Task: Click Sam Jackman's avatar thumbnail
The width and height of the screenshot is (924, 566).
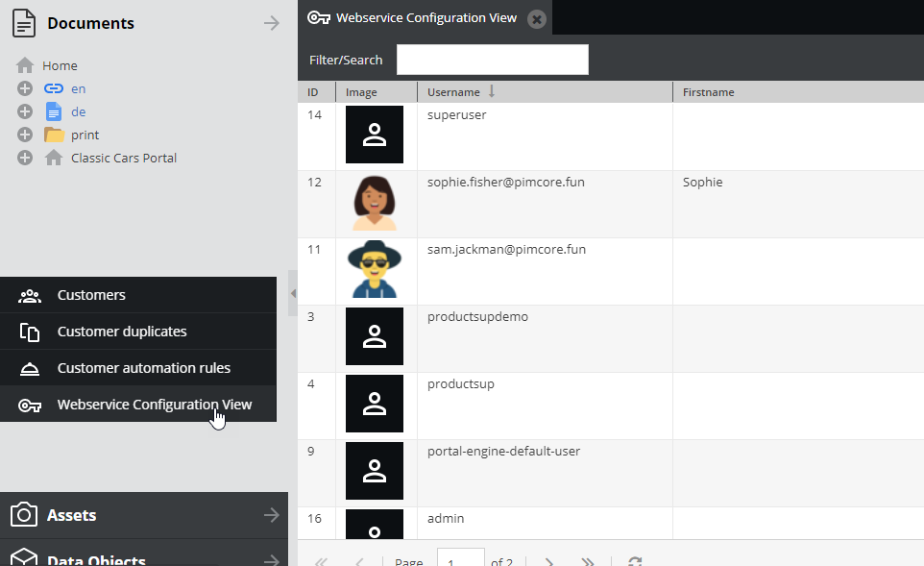Action: point(375,270)
